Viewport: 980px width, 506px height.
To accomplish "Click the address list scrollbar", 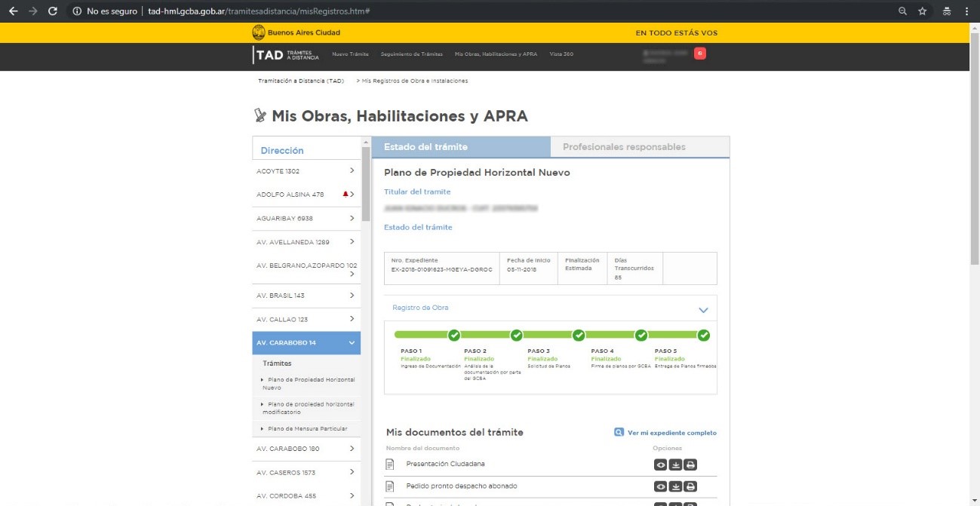I will (x=366, y=181).
